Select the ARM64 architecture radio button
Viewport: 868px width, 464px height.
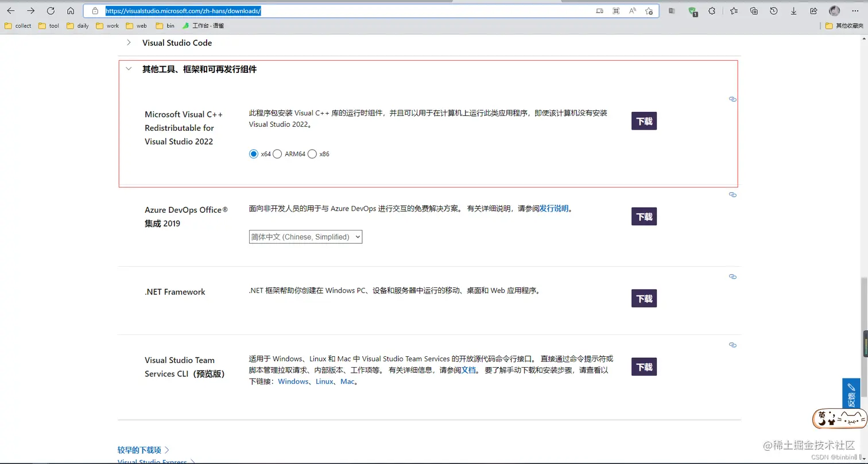(277, 154)
